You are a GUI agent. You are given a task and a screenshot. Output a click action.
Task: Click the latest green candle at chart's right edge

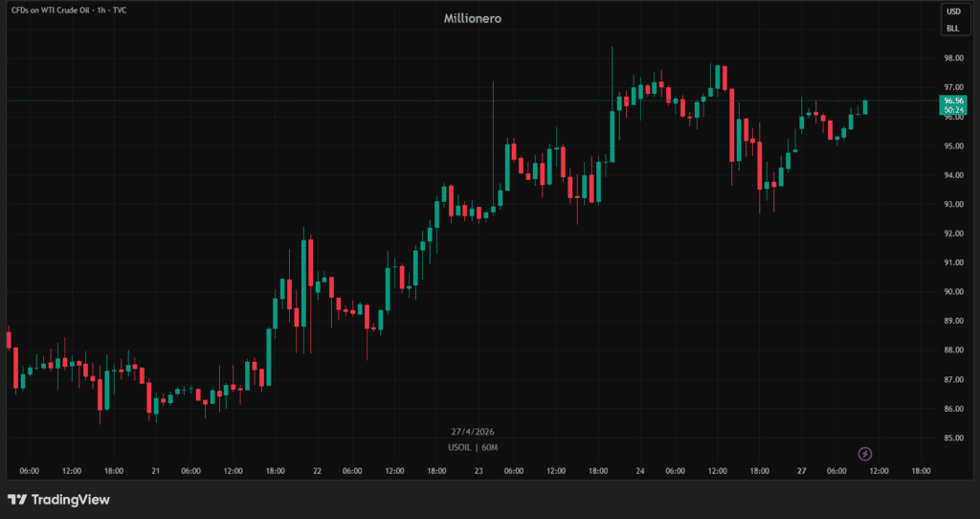(x=865, y=107)
